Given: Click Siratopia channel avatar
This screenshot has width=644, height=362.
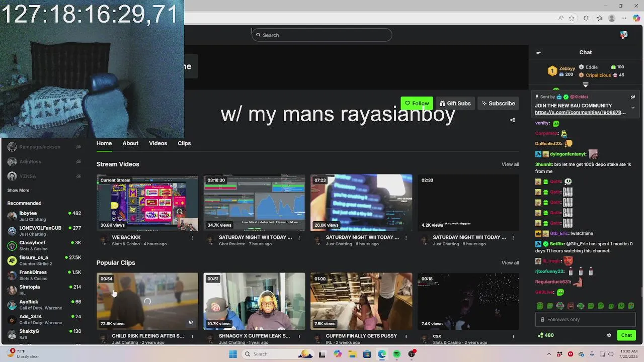Looking at the screenshot, I should pyautogui.click(x=12, y=290).
